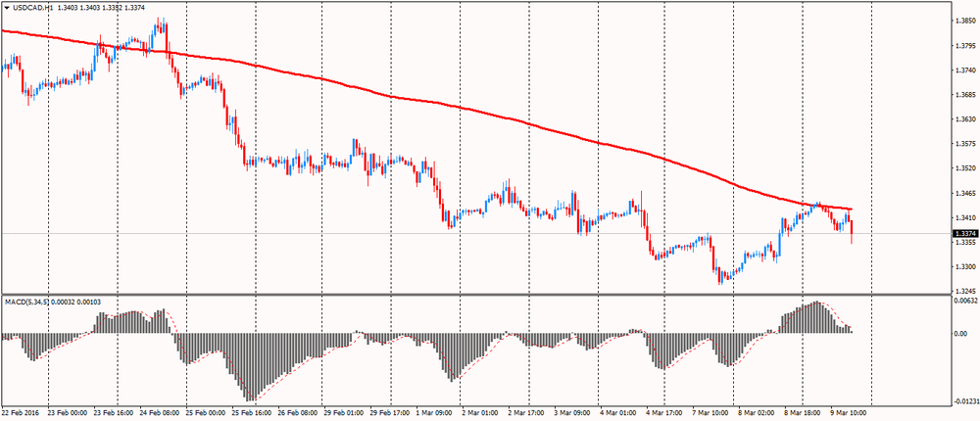This screenshot has width=980, height=421.
Task: Click the 1 Mar 09:00 time label
Action: [434, 413]
